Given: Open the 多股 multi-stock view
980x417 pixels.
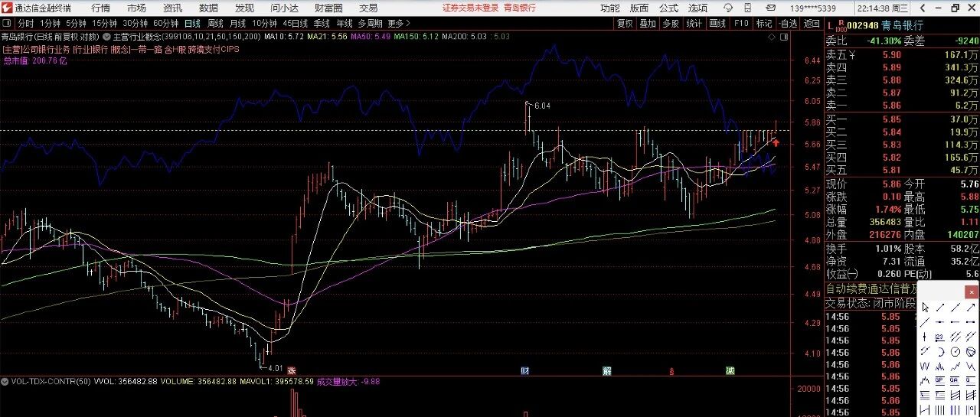Looking at the screenshot, I should point(671,24).
